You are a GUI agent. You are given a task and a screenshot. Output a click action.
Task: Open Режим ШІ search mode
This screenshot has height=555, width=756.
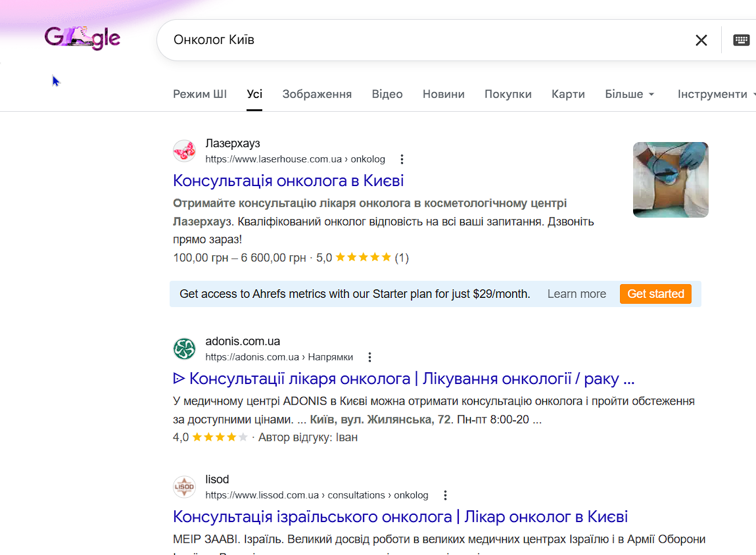point(200,94)
